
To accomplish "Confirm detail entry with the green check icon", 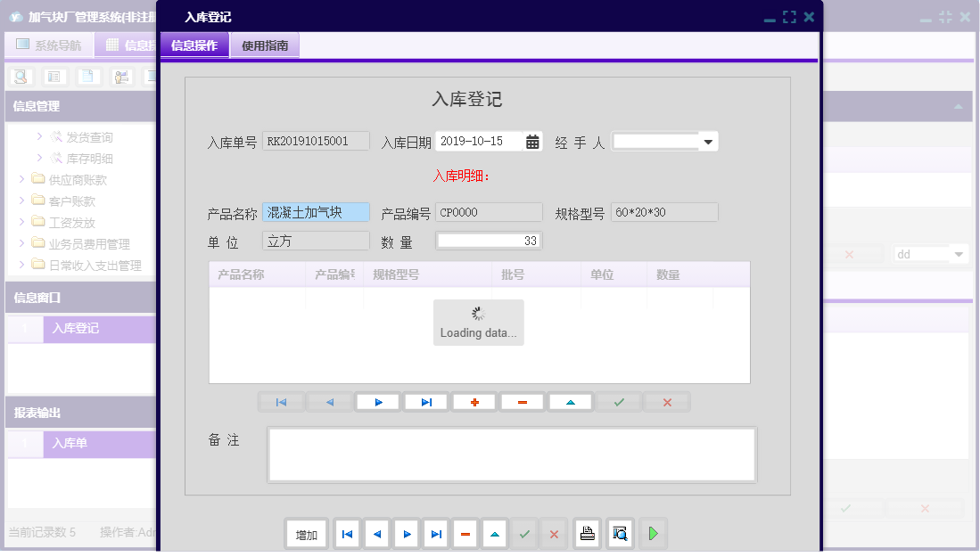I will click(618, 402).
